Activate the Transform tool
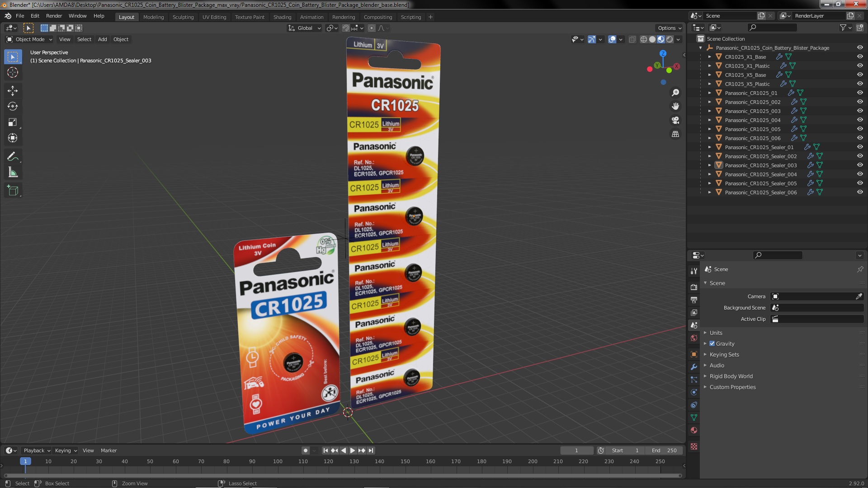This screenshot has width=868, height=488. (x=13, y=138)
